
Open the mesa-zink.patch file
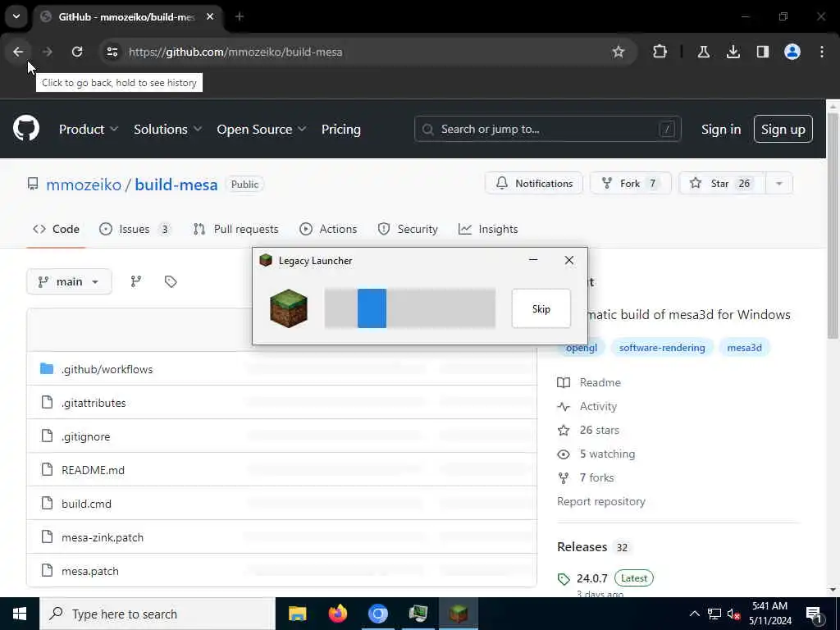[x=103, y=538]
